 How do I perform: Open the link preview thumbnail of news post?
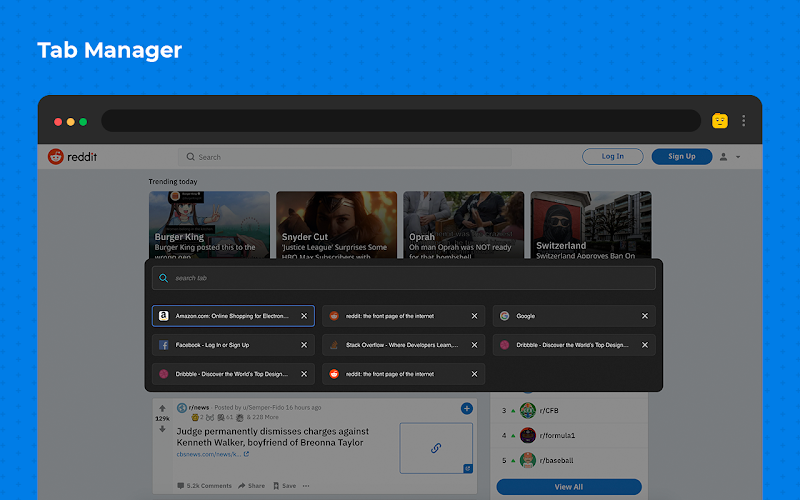click(x=436, y=448)
